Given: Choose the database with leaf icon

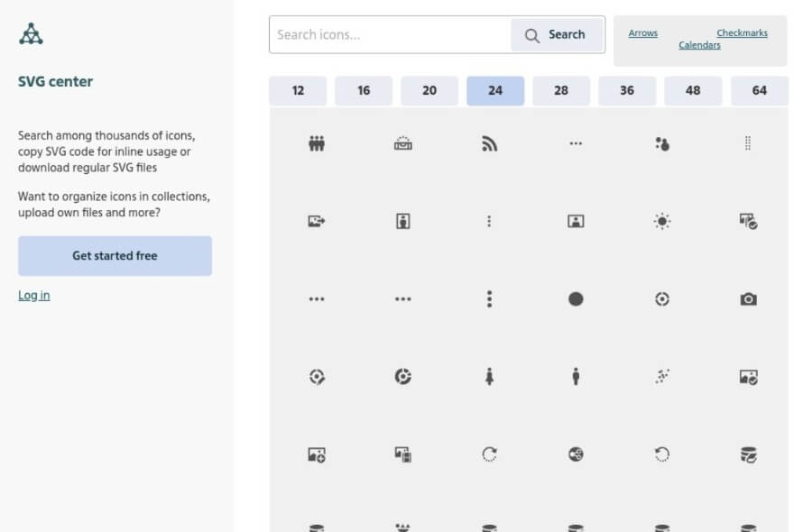Looking at the screenshot, I should tap(748, 454).
